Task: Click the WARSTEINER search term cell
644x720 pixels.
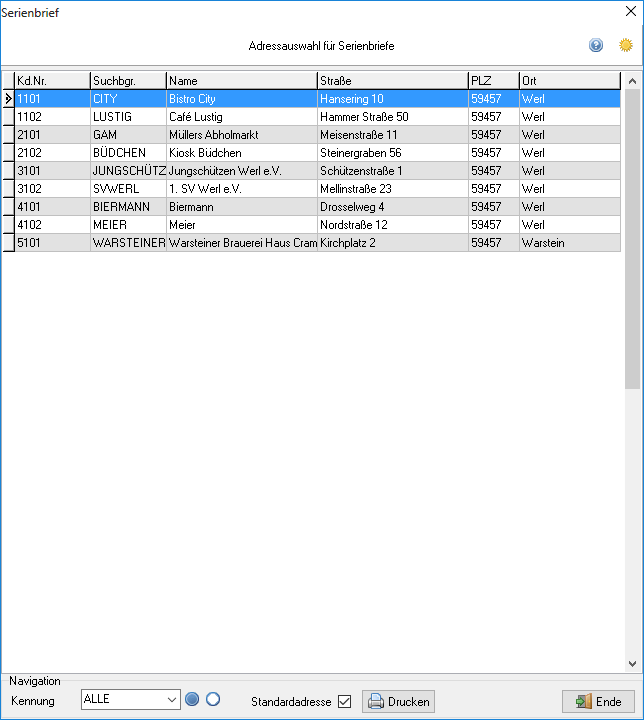Action: 128,242
